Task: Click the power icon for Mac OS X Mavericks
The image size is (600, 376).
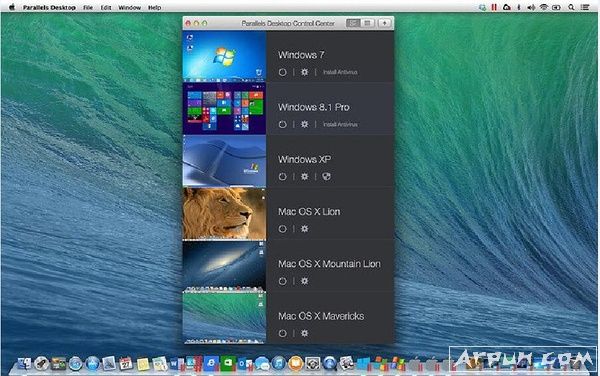Action: 282,333
